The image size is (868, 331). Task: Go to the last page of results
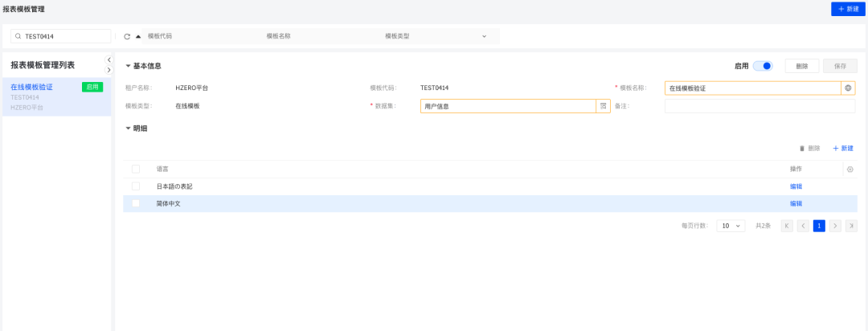point(851,227)
